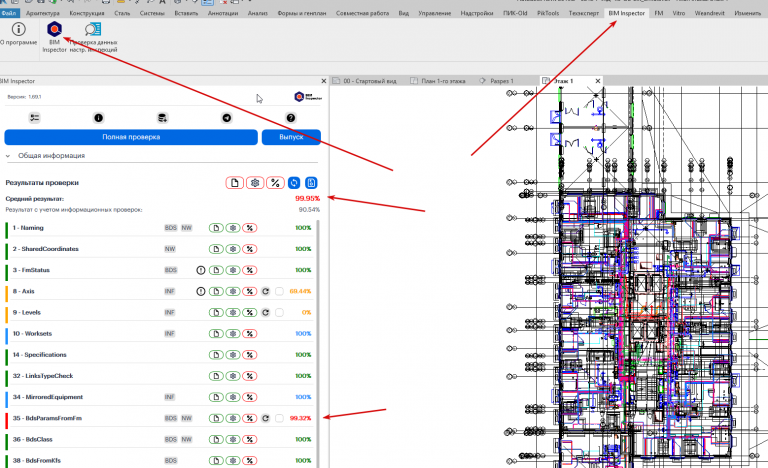Open the question mark help icon
This screenshot has width=768, height=468.
click(x=290, y=118)
